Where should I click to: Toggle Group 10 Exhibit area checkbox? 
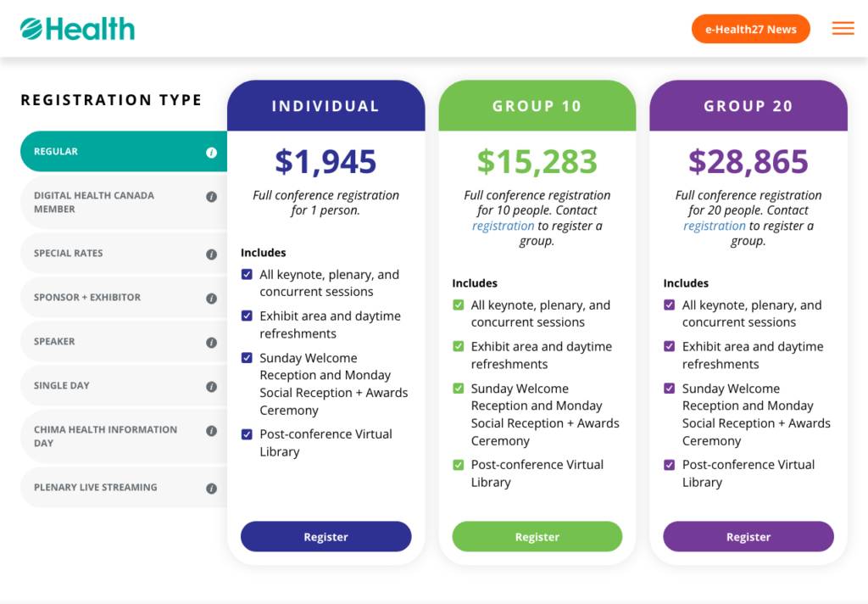[x=459, y=346]
